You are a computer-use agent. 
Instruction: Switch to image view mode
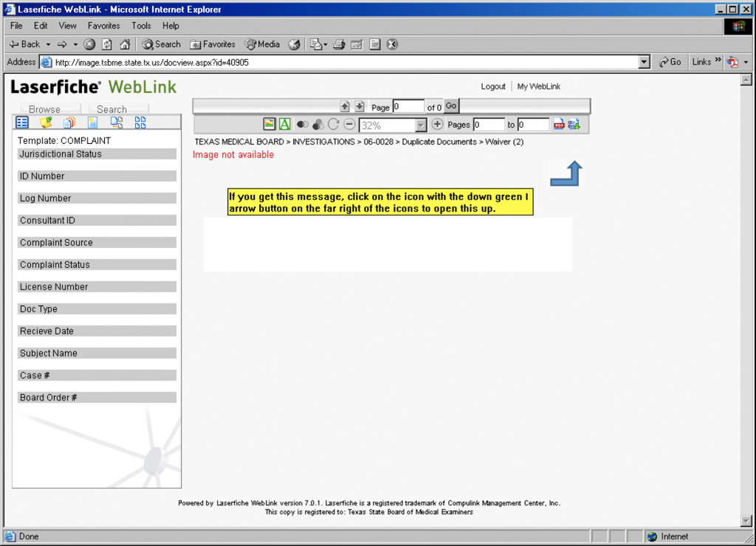[269, 125]
